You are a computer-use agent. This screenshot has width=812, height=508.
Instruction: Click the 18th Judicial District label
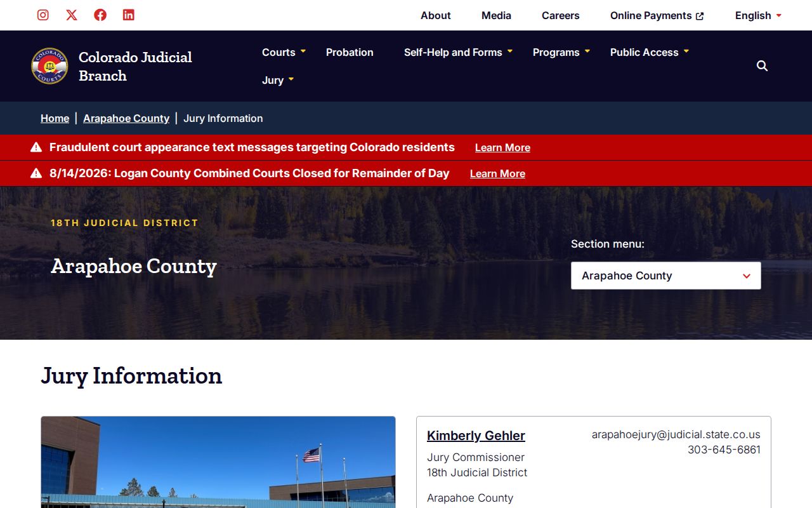(124, 223)
